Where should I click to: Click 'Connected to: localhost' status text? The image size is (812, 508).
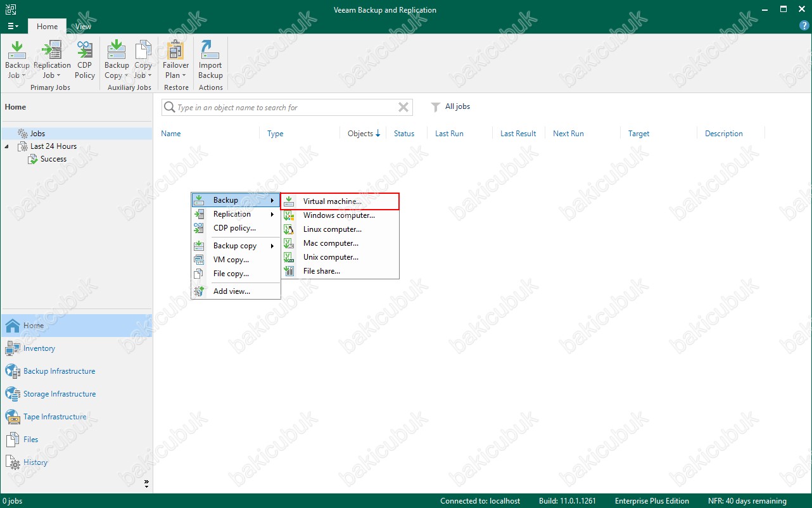[x=480, y=501]
